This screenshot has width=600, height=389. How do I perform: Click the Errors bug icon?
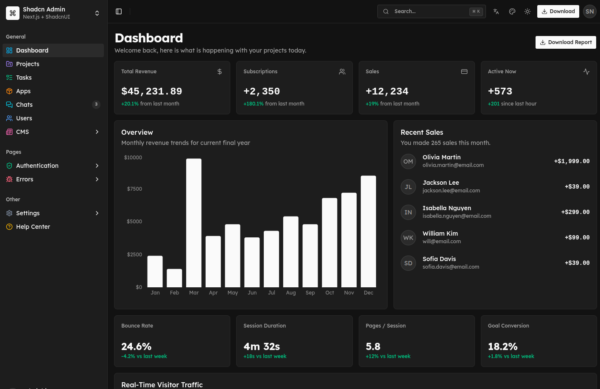9,179
